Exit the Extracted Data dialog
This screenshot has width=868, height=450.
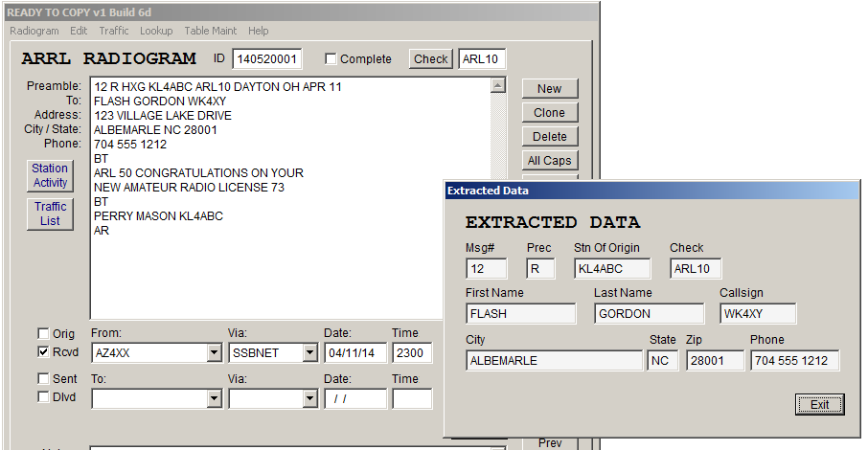tap(820, 405)
